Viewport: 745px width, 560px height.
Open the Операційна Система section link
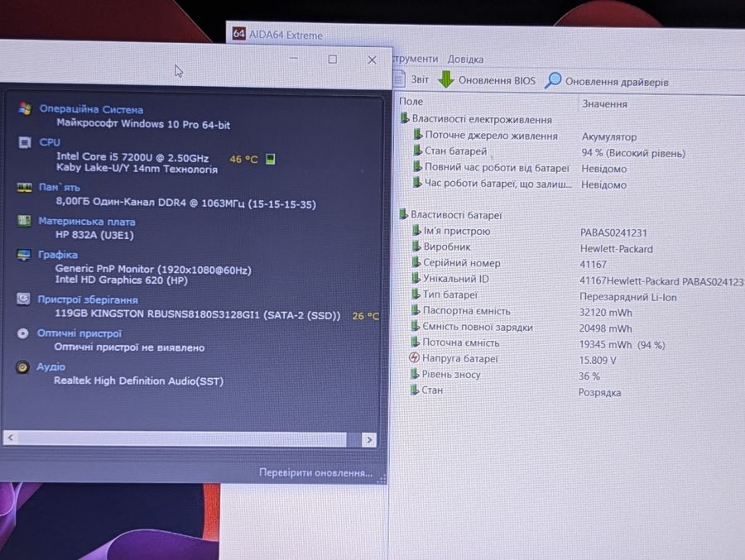click(x=91, y=109)
